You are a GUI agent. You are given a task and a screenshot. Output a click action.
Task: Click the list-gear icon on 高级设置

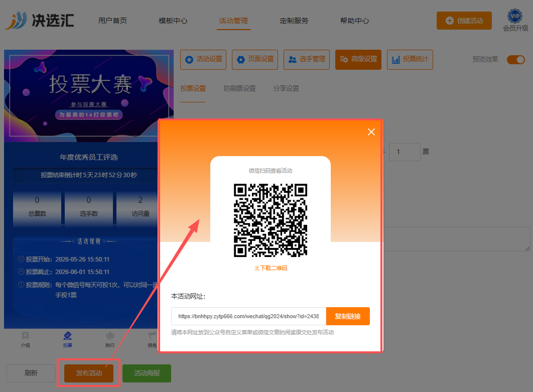pos(344,60)
